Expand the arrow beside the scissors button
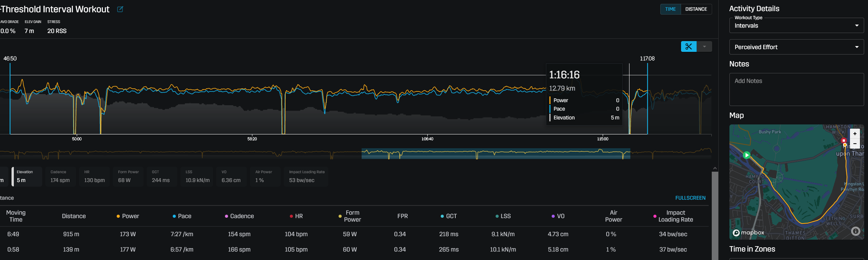 point(704,46)
